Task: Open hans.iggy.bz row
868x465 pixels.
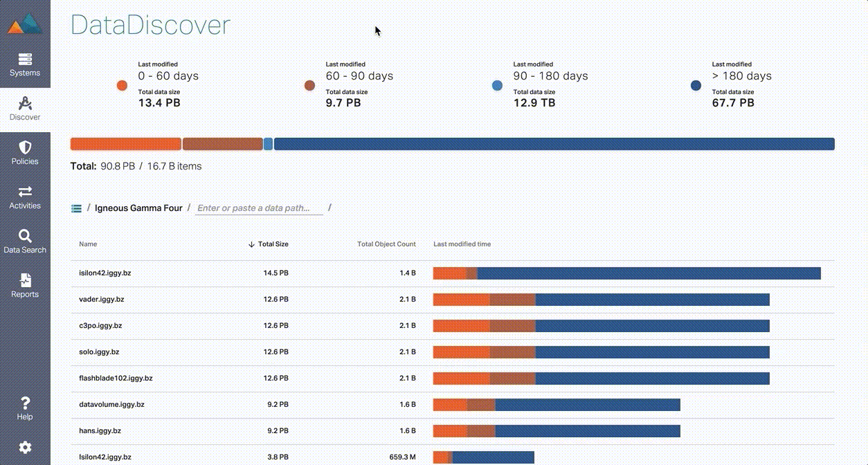Action: pos(453,431)
